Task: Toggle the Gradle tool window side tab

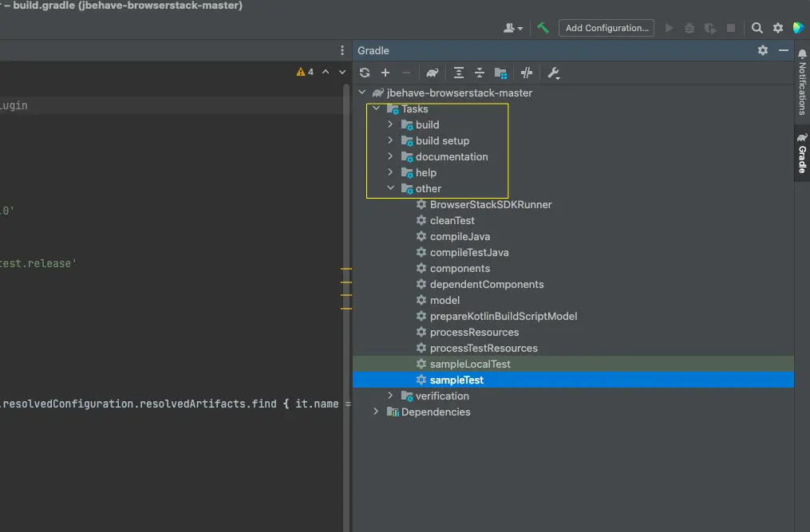Action: 802,153
